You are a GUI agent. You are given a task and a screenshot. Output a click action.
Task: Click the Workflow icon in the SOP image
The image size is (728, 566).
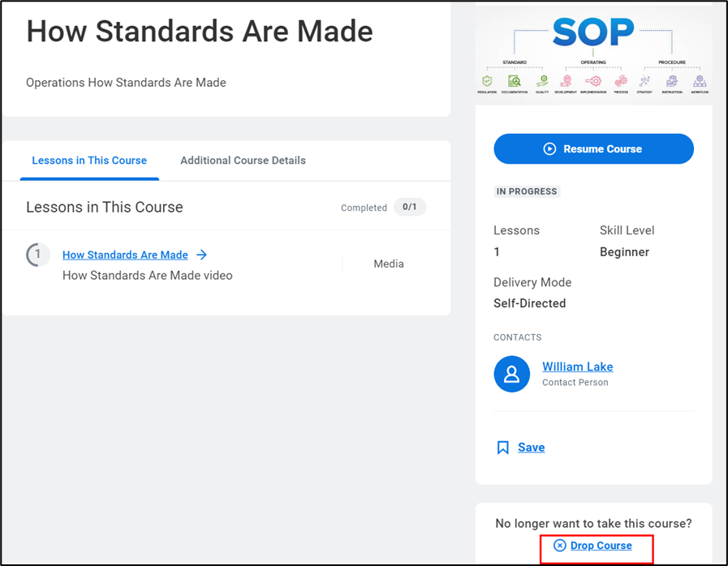[700, 81]
